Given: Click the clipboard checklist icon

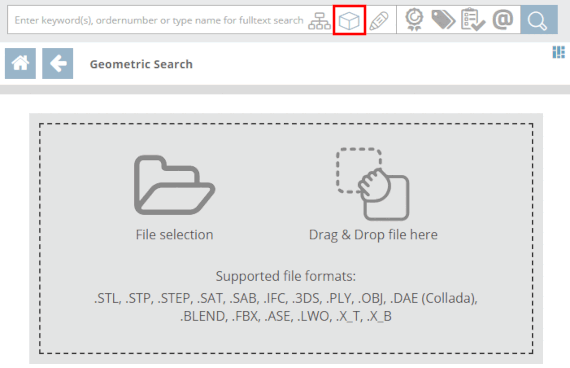Looking at the screenshot, I should coord(473,20).
